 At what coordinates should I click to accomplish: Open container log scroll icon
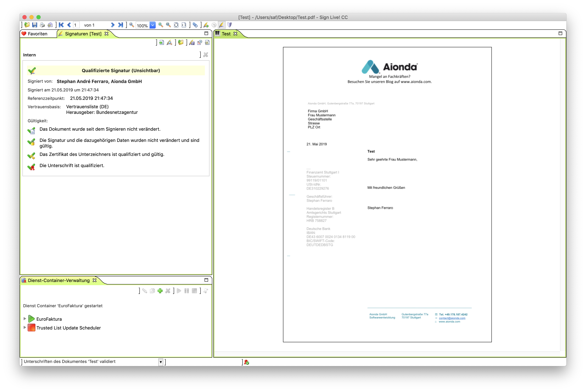coord(206,291)
